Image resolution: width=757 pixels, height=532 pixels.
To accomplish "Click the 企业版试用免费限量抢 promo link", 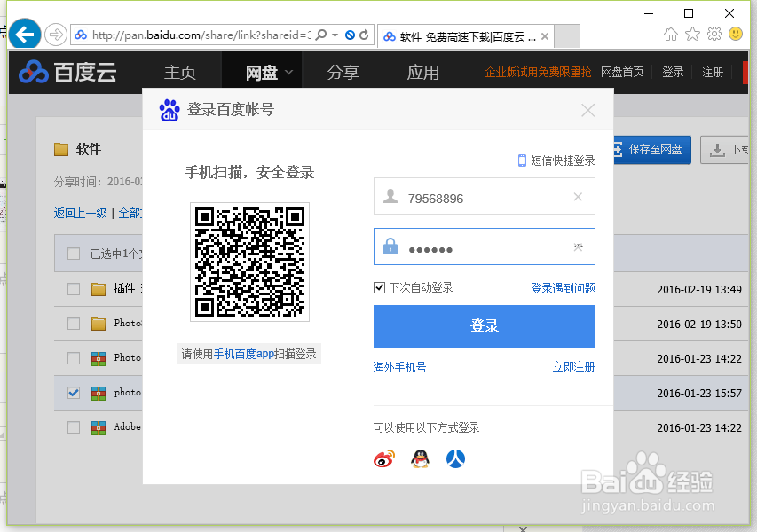I will point(538,73).
